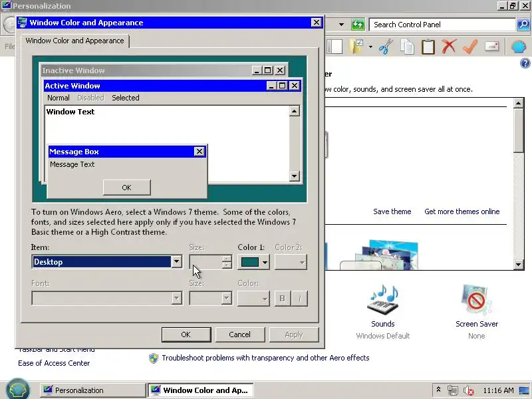Click the teal Color 1 swatch

[250, 262]
